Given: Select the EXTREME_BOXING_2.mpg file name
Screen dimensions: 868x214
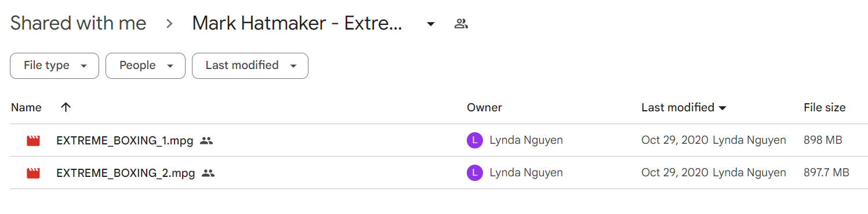Looking at the screenshot, I should click(125, 173).
